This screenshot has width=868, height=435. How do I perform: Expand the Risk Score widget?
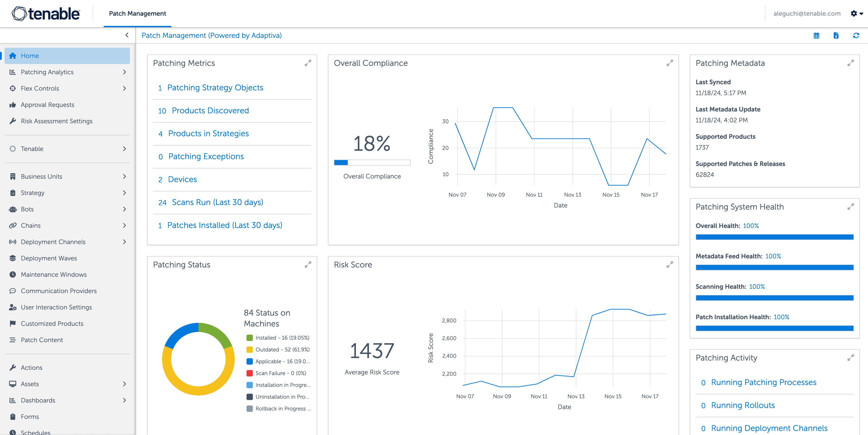670,265
